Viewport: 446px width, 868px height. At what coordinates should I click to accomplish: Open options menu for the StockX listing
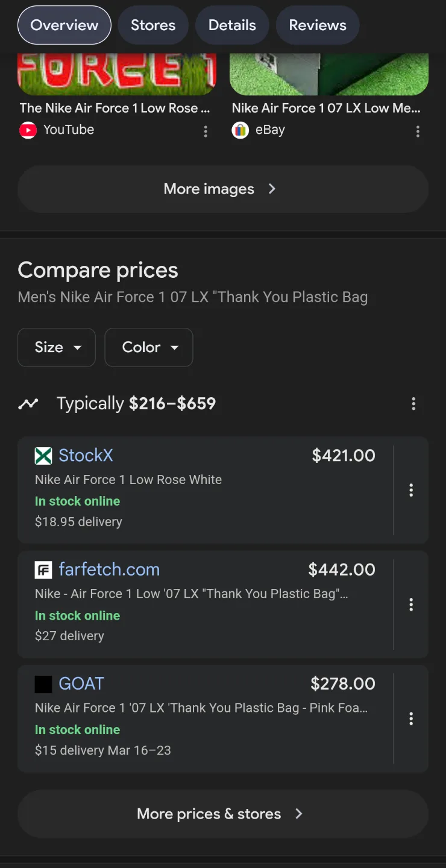click(411, 491)
